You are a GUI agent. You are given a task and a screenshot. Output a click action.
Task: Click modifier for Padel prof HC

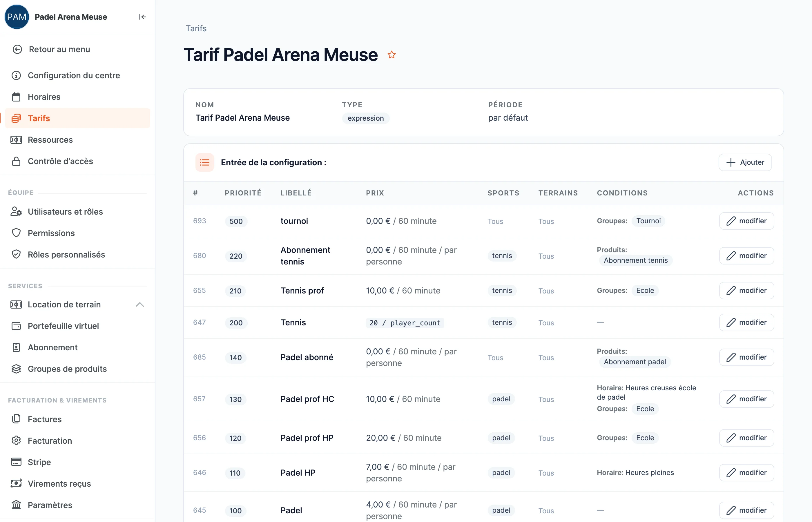[x=746, y=399]
